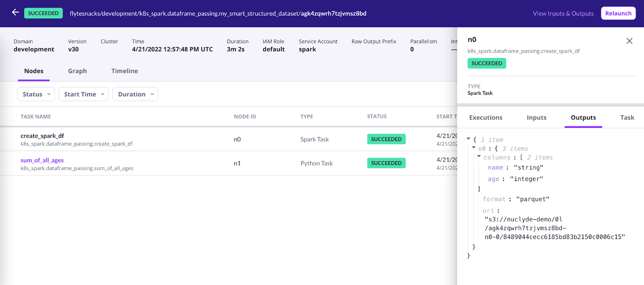Image resolution: width=644 pixels, height=285 pixels.
Task: Click the NODE ID column header
Action: pyautogui.click(x=245, y=116)
